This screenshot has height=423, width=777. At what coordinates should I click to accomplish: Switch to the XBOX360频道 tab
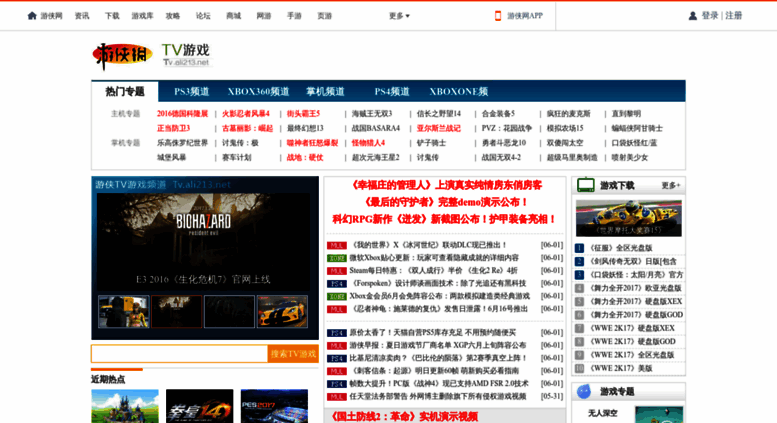[258, 92]
